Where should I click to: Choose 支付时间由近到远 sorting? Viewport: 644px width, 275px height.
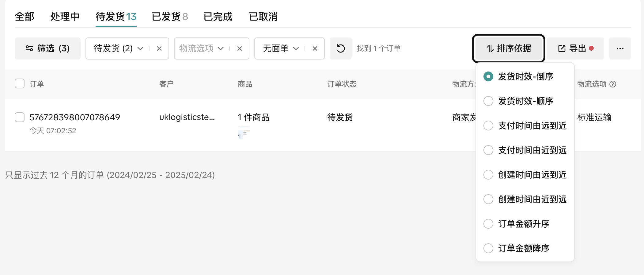(488, 150)
